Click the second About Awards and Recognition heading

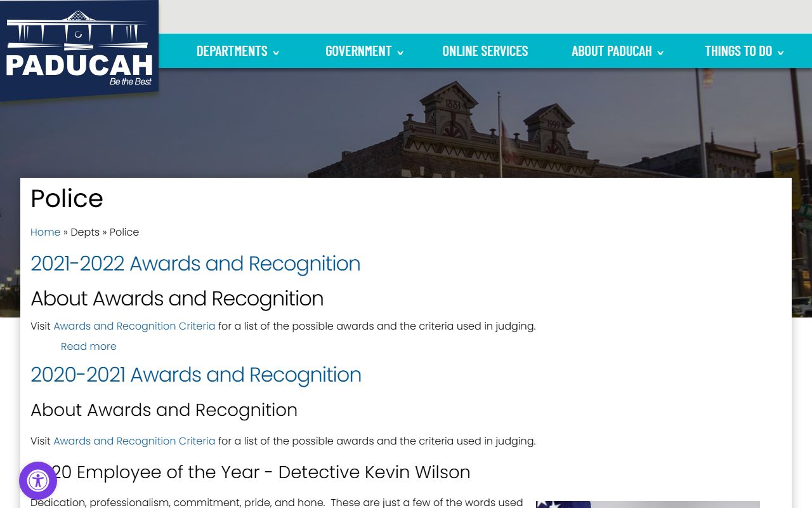pyautogui.click(x=164, y=410)
